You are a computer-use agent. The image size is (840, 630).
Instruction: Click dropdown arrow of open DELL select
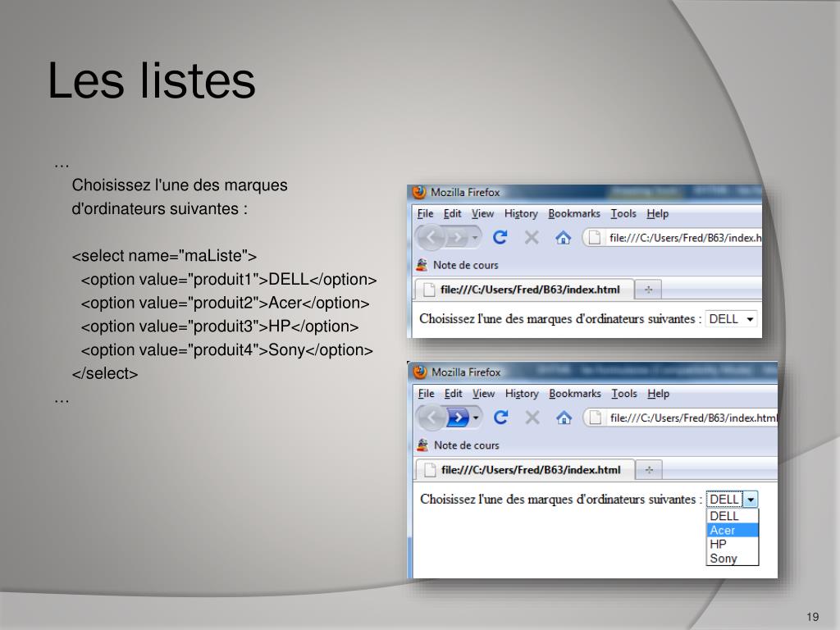click(751, 500)
